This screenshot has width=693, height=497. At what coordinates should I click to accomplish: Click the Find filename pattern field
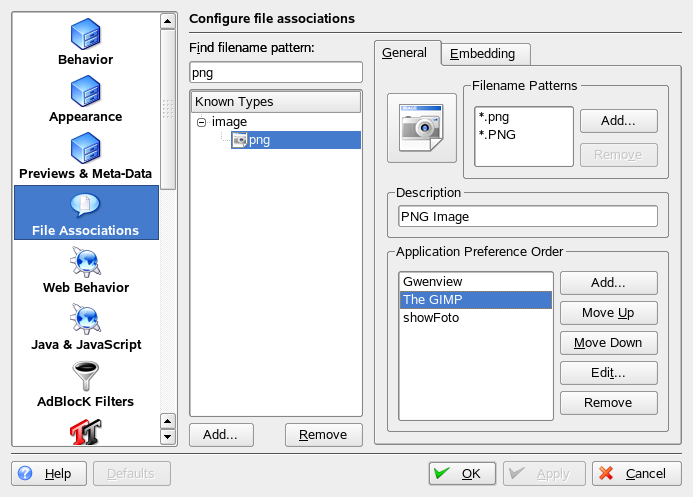275,72
